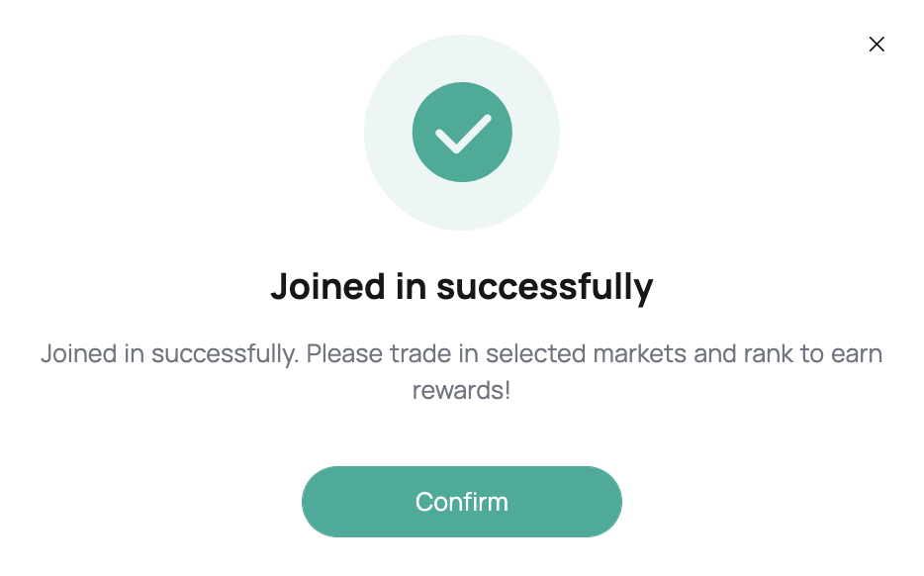Click the Confirm button
This screenshot has height=576, width=924.
coord(461,502)
